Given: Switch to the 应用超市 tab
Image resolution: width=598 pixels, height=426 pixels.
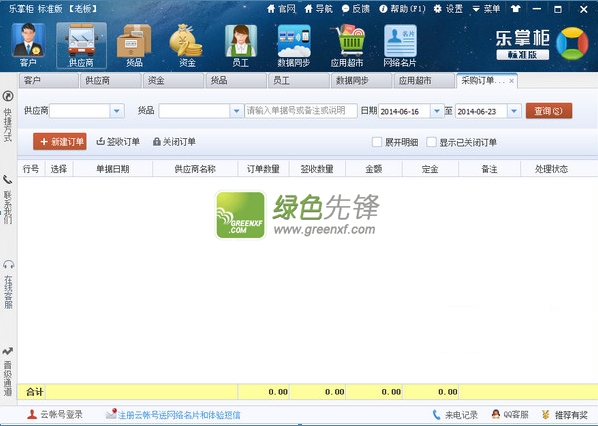Looking at the screenshot, I should [x=424, y=81].
